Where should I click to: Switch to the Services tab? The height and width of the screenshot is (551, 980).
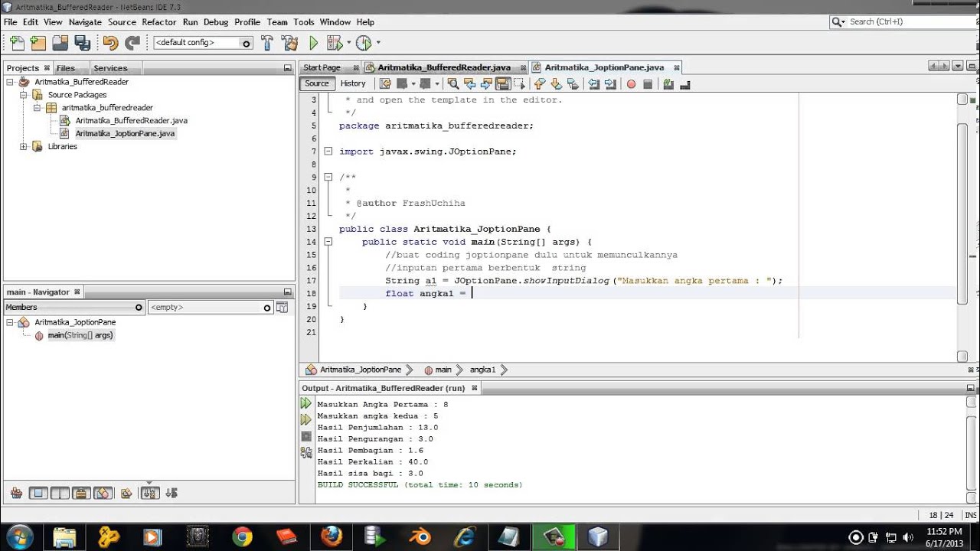pyautogui.click(x=110, y=68)
